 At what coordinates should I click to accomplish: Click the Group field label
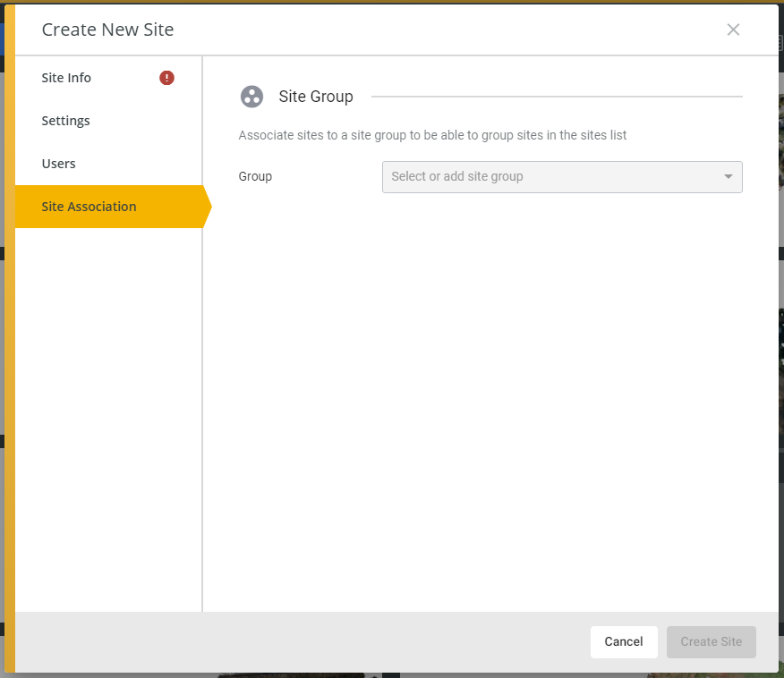(x=255, y=176)
